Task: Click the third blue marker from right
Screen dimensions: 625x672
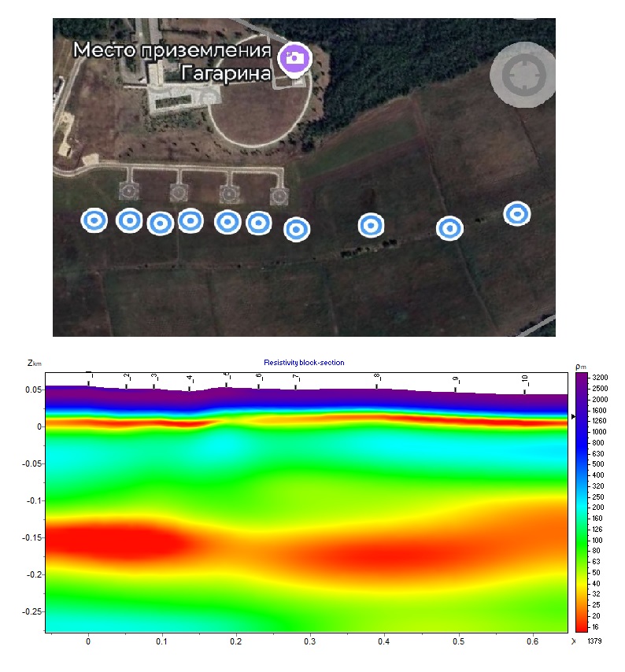Action: [372, 226]
